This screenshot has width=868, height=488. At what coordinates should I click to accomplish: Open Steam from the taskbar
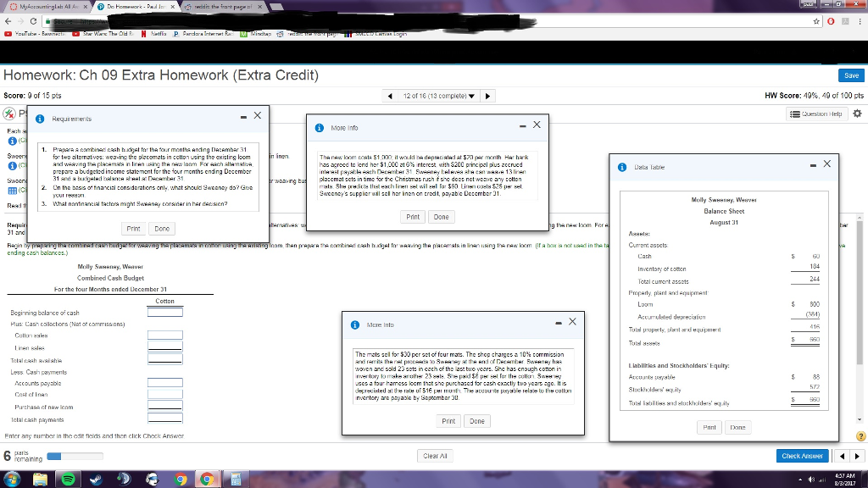[x=97, y=480]
